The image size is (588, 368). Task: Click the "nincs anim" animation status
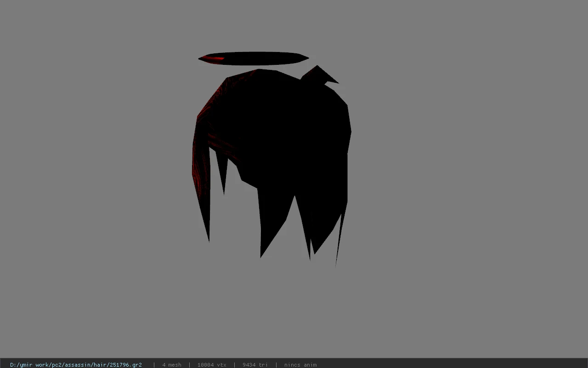(300, 365)
